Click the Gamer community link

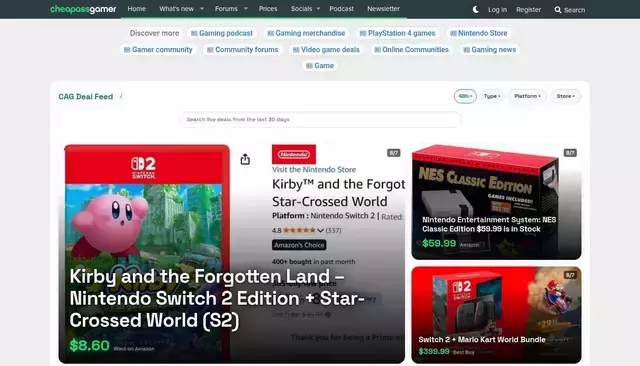(158, 50)
